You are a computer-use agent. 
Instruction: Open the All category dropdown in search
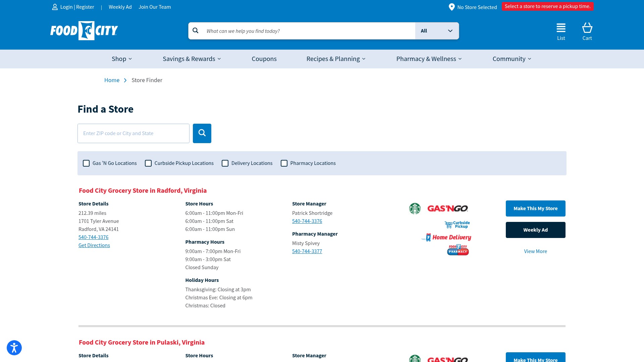[x=437, y=31]
